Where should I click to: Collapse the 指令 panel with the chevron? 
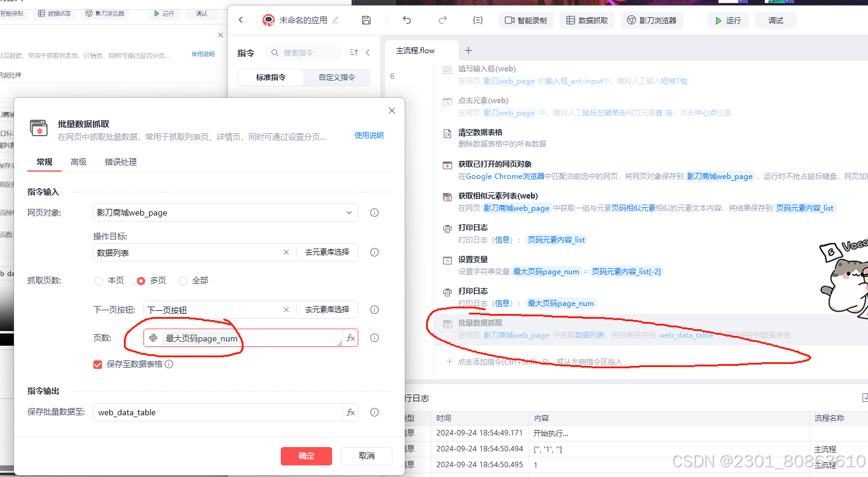pyautogui.click(x=368, y=53)
